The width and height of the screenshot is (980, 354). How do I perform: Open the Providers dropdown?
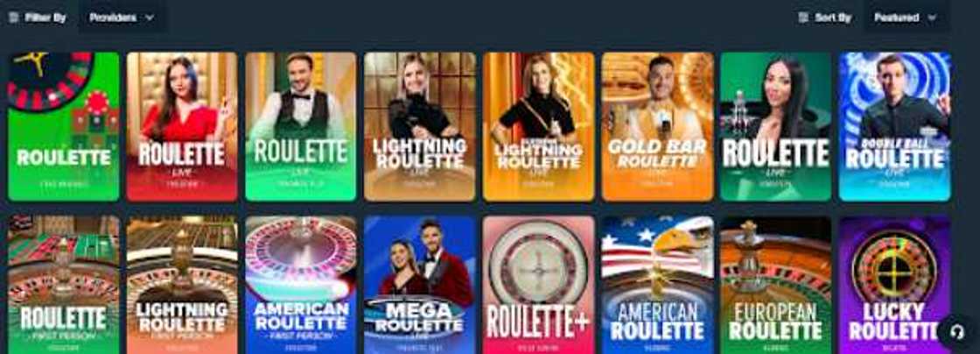122,18
